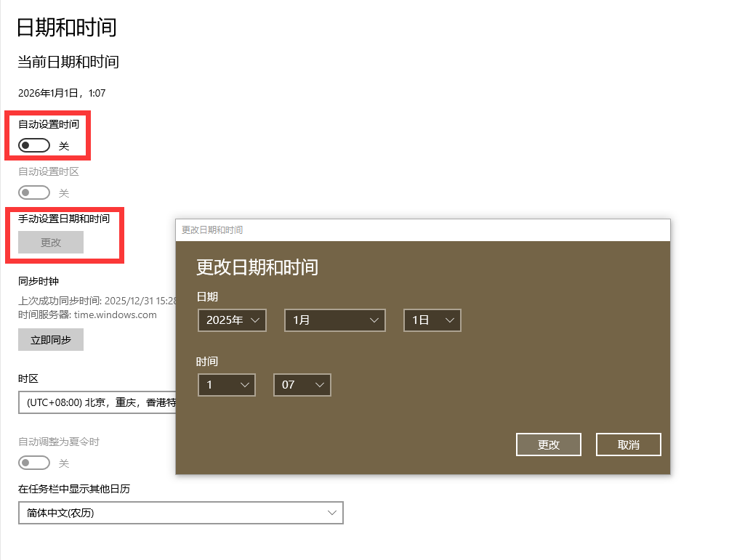Viewport: 729px width, 560px height.
Task: Expand the hour dropdown in the dialog
Action: point(226,385)
